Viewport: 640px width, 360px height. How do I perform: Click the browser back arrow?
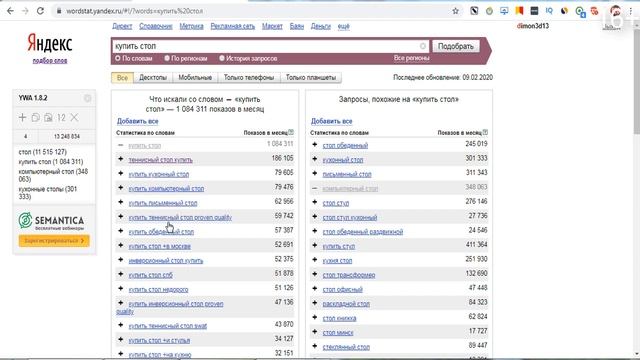10,11
